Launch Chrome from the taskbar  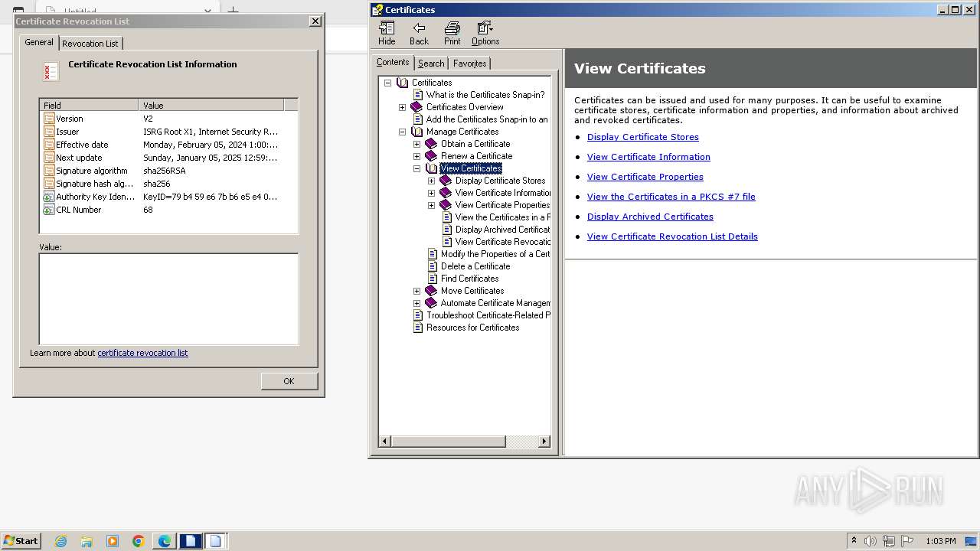(139, 541)
